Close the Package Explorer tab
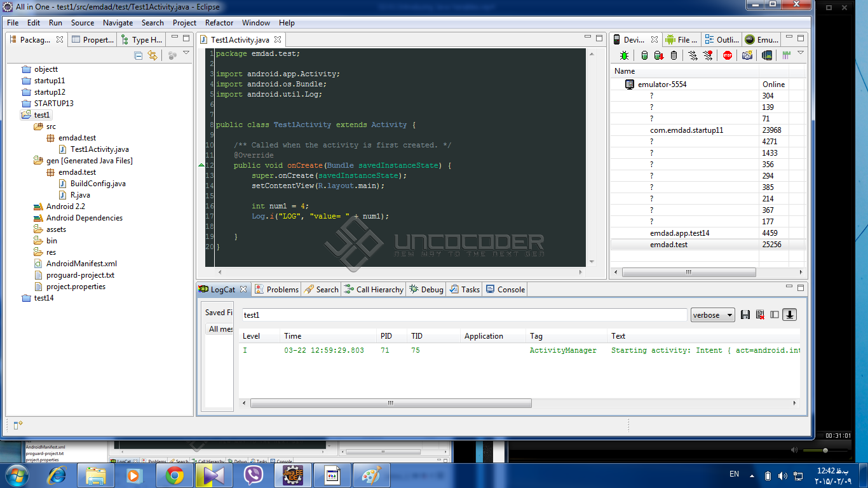868x488 pixels. (60, 39)
